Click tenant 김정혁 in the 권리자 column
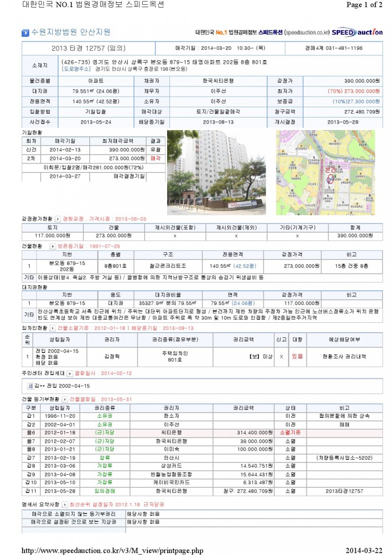Image resolution: width=392 pixels, height=555 pixels. (x=112, y=357)
